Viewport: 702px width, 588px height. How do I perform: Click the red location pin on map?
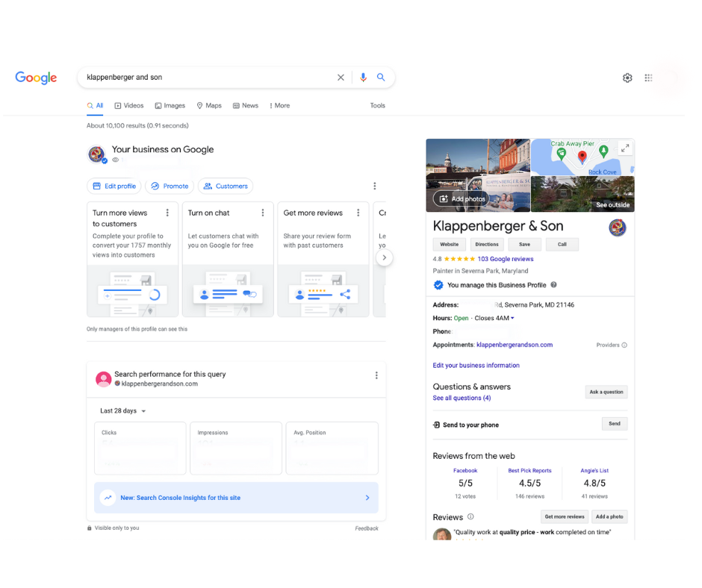pos(582,157)
